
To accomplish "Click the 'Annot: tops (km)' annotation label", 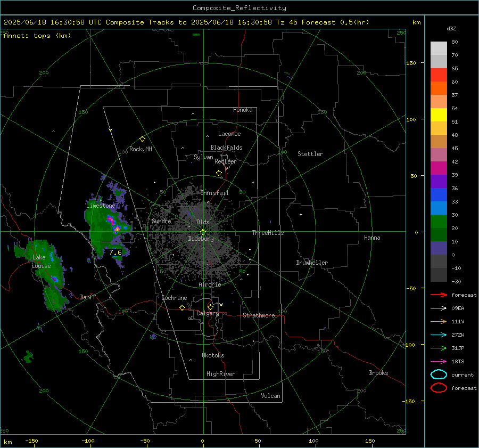I will point(37,36).
